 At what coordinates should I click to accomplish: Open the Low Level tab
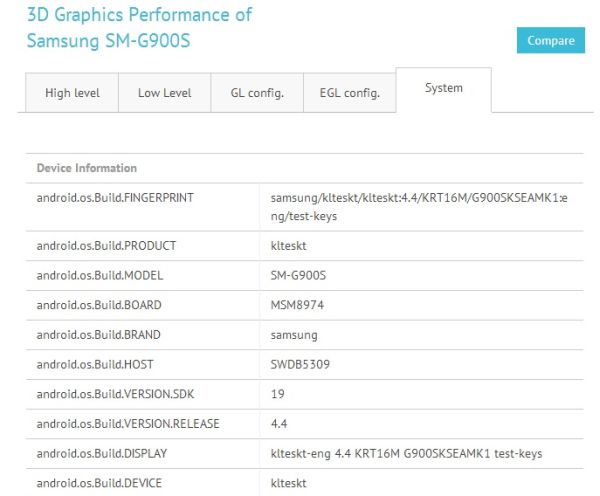pos(163,93)
